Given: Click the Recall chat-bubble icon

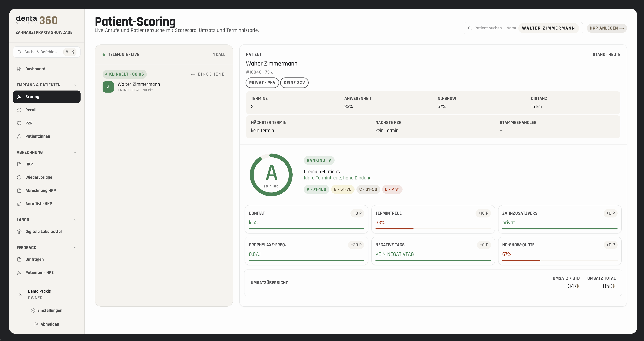Looking at the screenshot, I should click(x=19, y=110).
